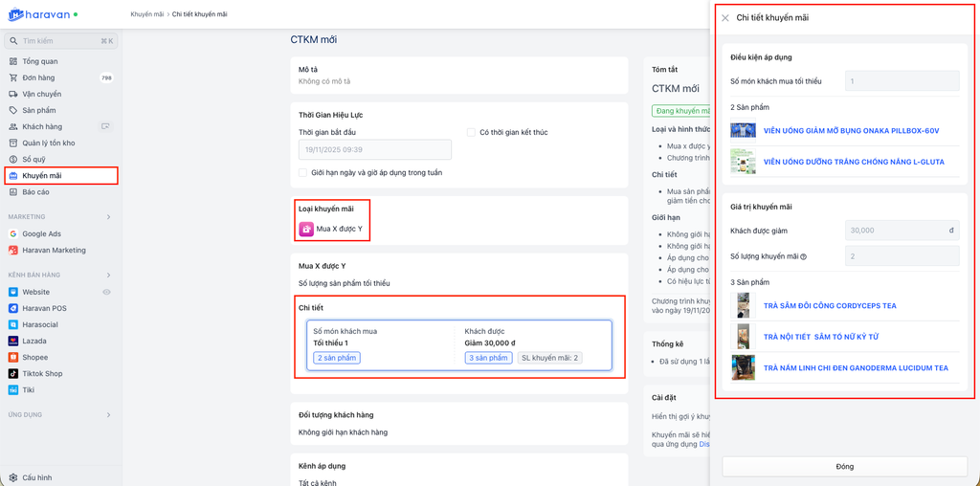This screenshot has height=486, width=980.
Task: Open Cấu hình settings gear icon
Action: (13, 477)
